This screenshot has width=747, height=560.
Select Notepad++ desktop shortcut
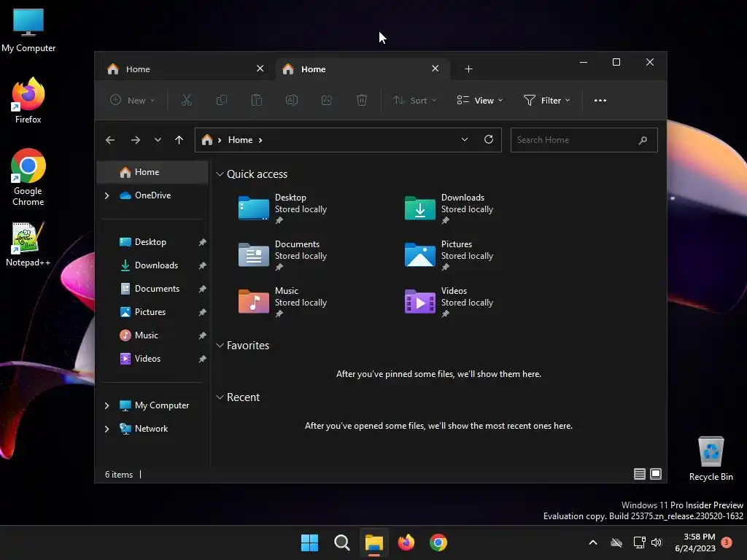pyautogui.click(x=28, y=244)
